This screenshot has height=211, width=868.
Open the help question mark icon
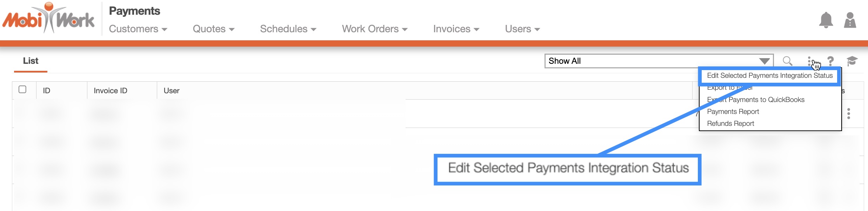[x=830, y=61]
